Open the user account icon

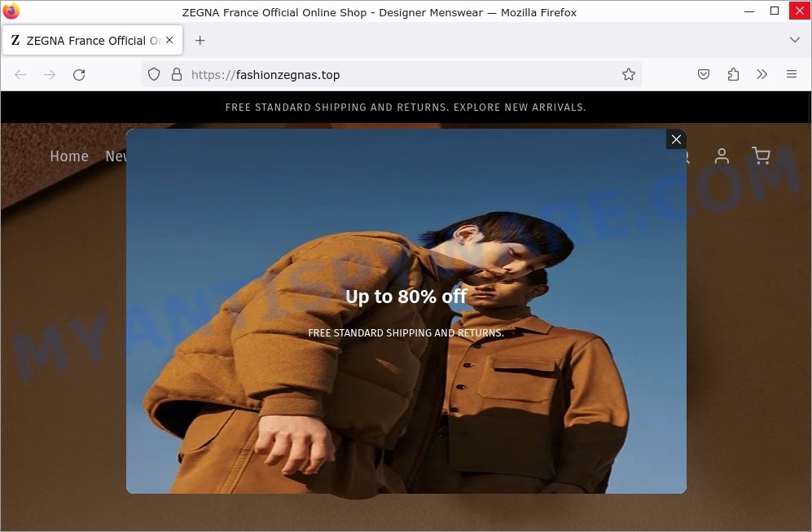click(x=722, y=156)
